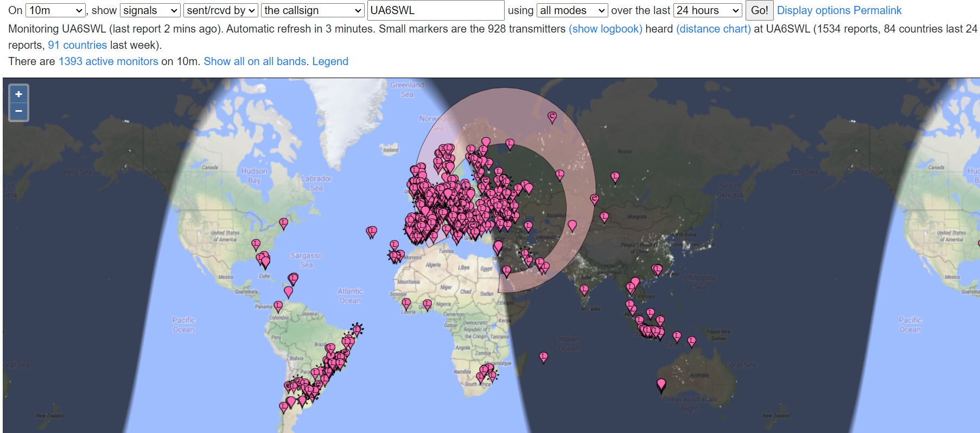The image size is (980, 433).
Task: Zoom in the map with plus button
Action: point(18,94)
